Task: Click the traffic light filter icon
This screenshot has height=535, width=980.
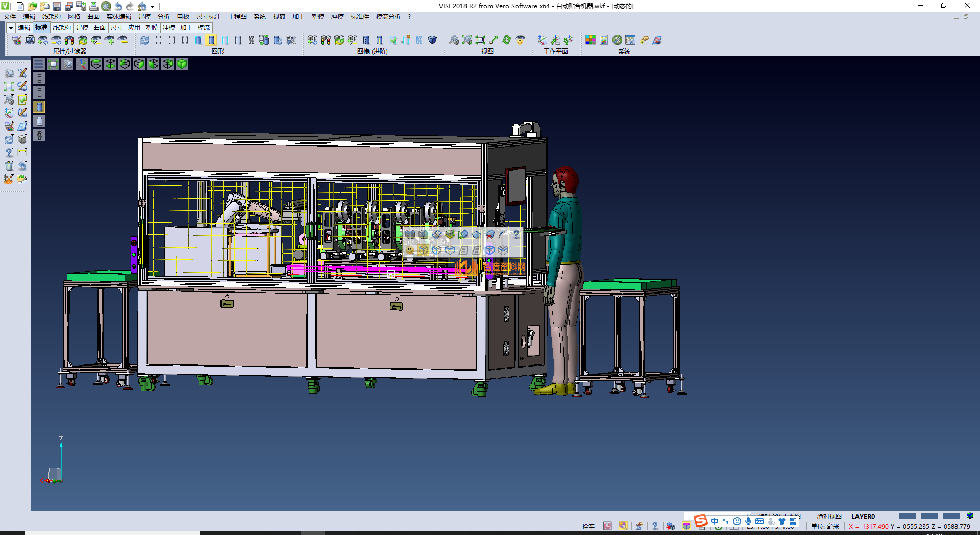Action: 69,40
